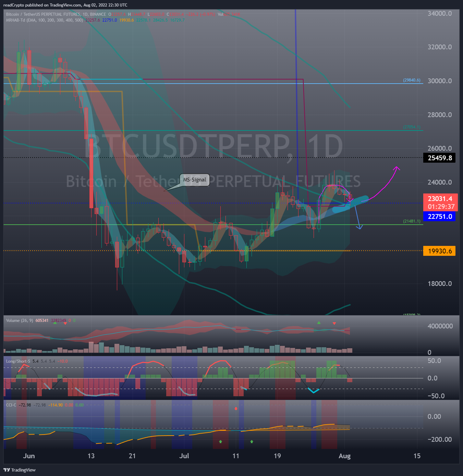
Task: Click the 13 date on time axis
Action: (91, 456)
